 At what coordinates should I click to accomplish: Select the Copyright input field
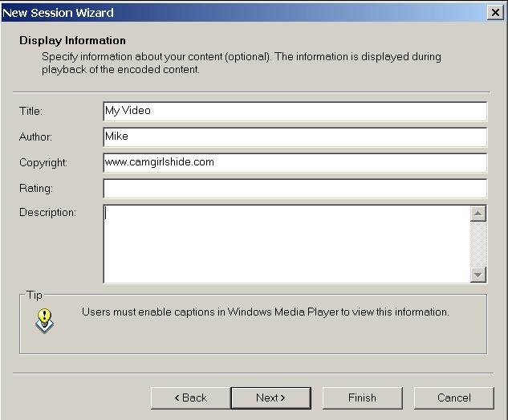coord(295,163)
